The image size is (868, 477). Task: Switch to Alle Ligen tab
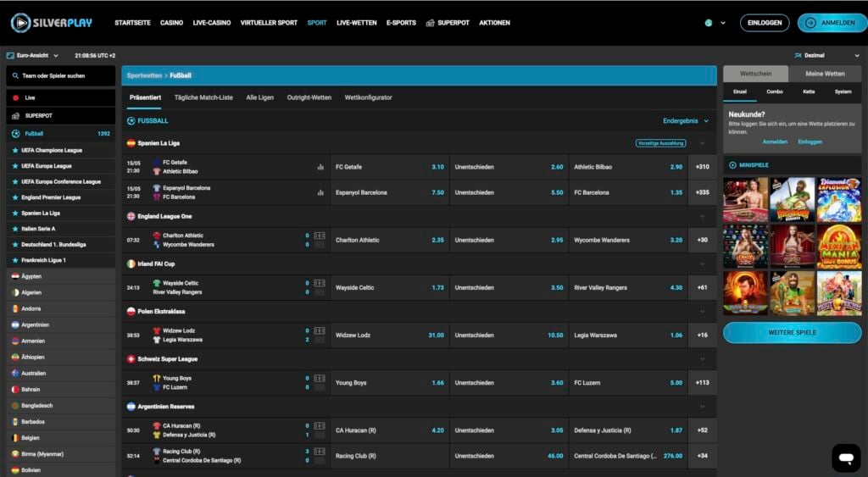[x=259, y=97]
